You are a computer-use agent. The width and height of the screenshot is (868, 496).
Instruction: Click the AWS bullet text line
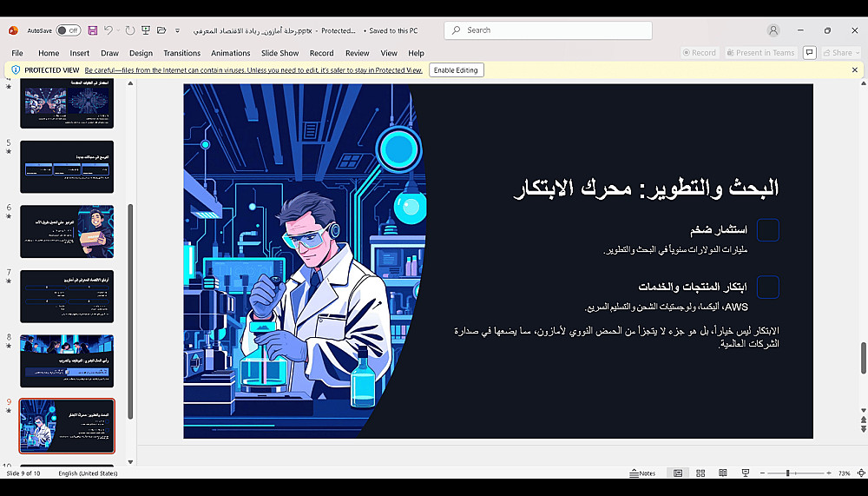(x=666, y=307)
